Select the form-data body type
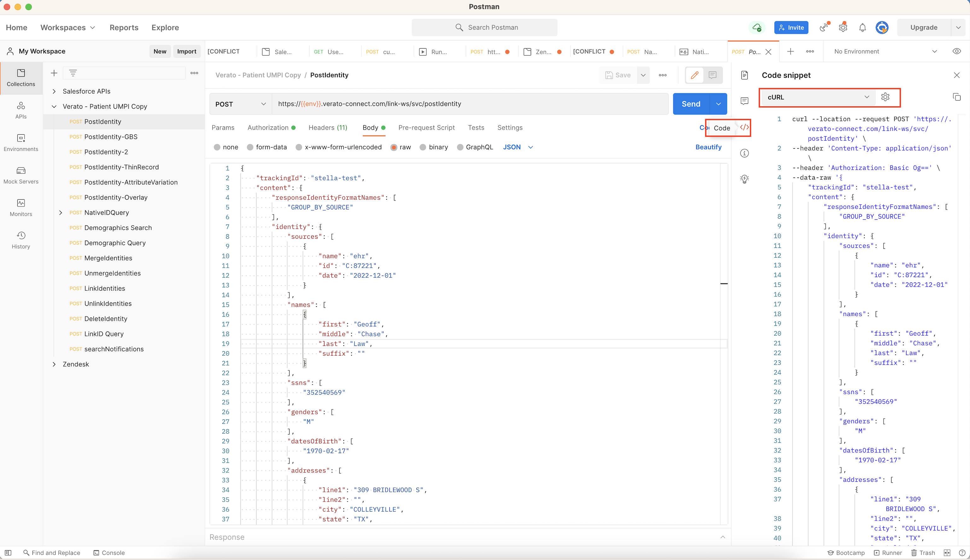Screen dimensions: 970x560 tap(250, 147)
